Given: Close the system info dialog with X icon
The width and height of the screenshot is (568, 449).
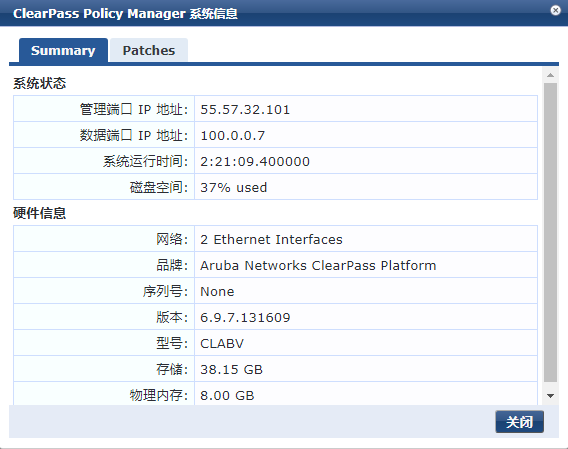Looking at the screenshot, I should coord(555,11).
